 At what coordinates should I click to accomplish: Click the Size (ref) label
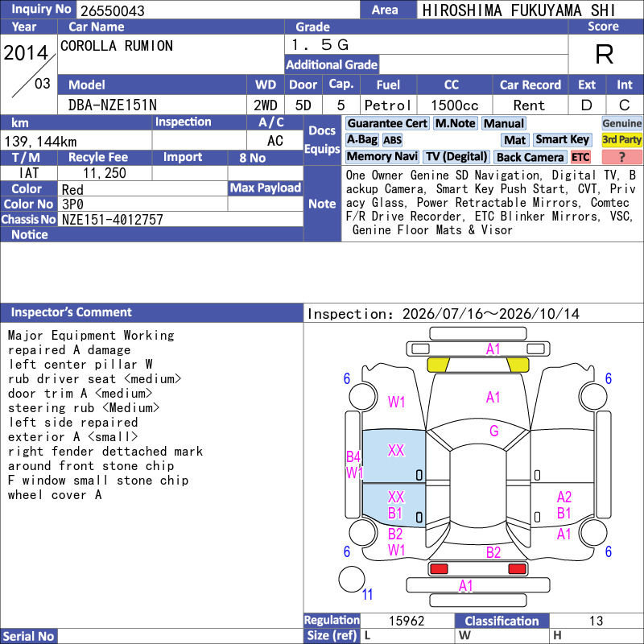pos(332,636)
